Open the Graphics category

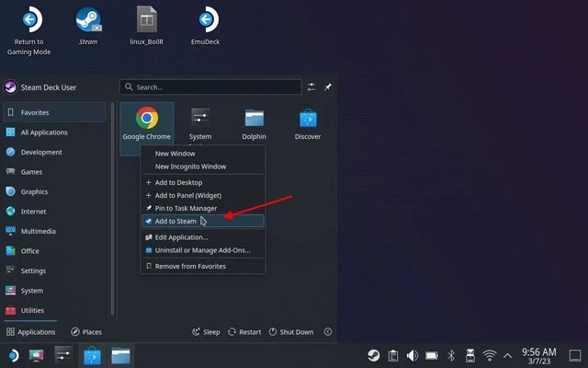tap(54, 191)
